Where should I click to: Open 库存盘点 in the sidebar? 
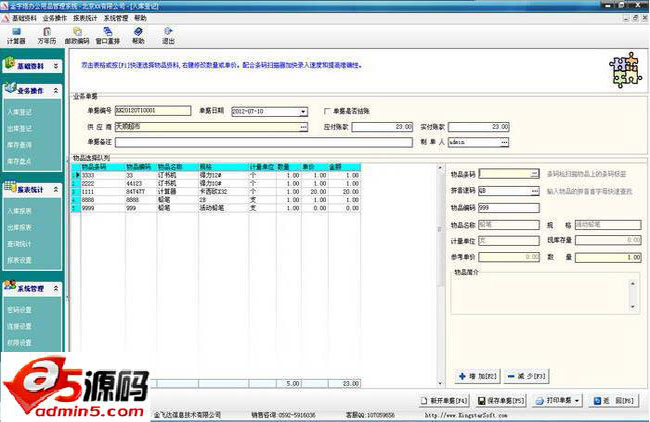pyautogui.click(x=19, y=161)
